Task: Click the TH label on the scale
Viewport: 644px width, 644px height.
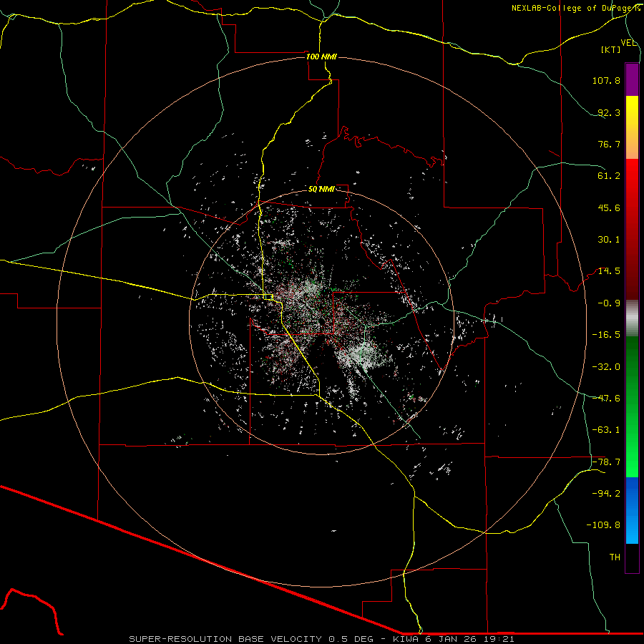Action: coord(615,557)
